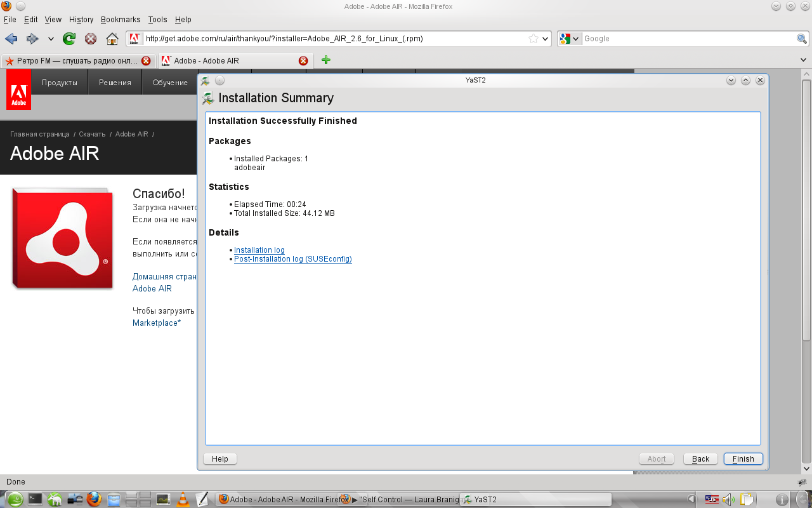
Task: Follow the Скачать breadcrumb link
Action: click(93, 134)
